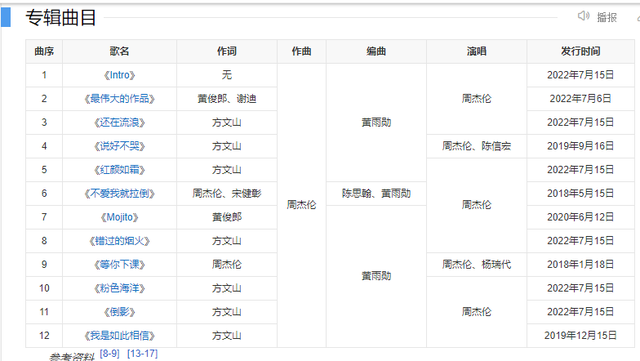Open the 《倒影》 song link
Screen dimensions: 640x361
pyautogui.click(x=119, y=312)
